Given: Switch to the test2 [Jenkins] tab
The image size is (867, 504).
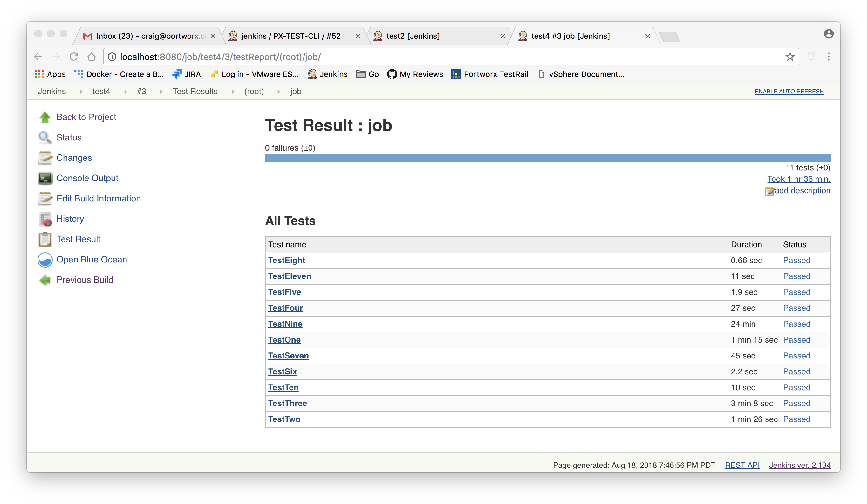Looking at the screenshot, I should (413, 36).
